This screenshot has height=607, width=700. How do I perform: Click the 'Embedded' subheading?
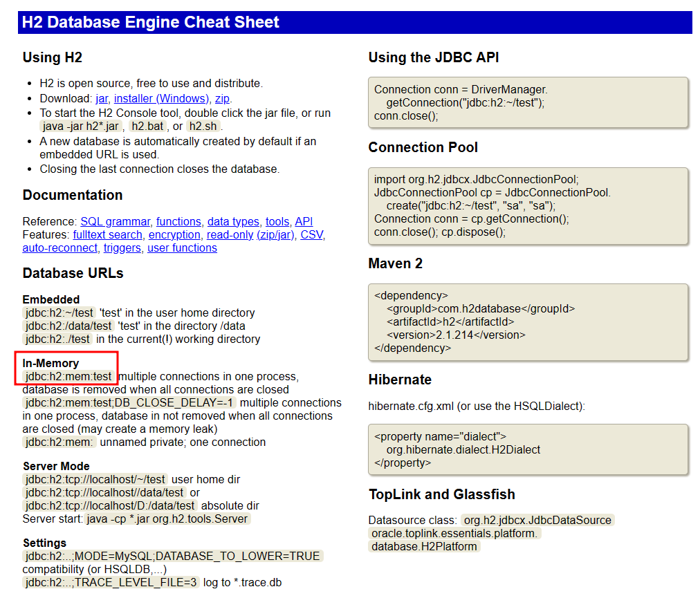51,299
